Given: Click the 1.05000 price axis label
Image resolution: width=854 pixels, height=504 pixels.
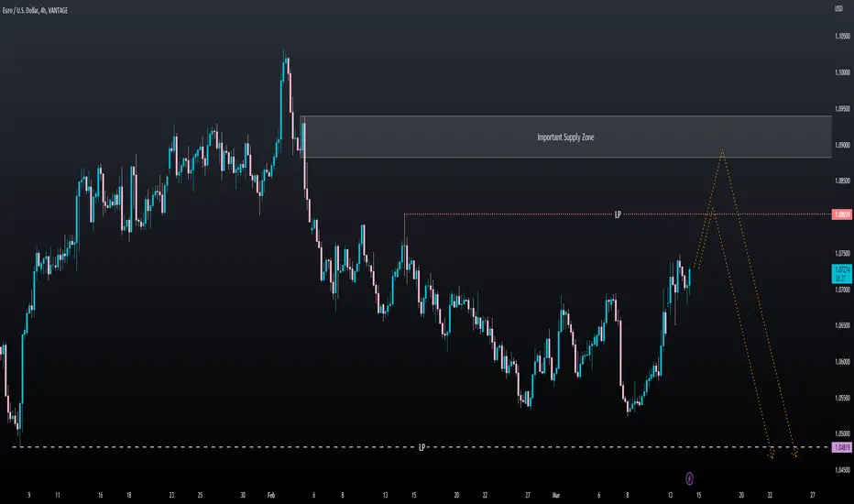Looking at the screenshot, I should coord(842,433).
